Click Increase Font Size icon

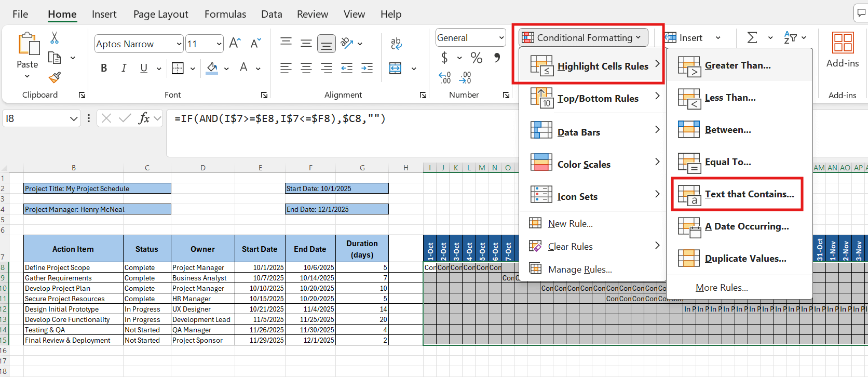[235, 43]
